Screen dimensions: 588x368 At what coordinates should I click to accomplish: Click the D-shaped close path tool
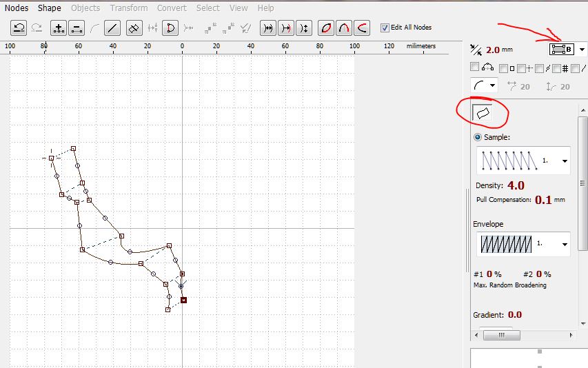(170, 28)
